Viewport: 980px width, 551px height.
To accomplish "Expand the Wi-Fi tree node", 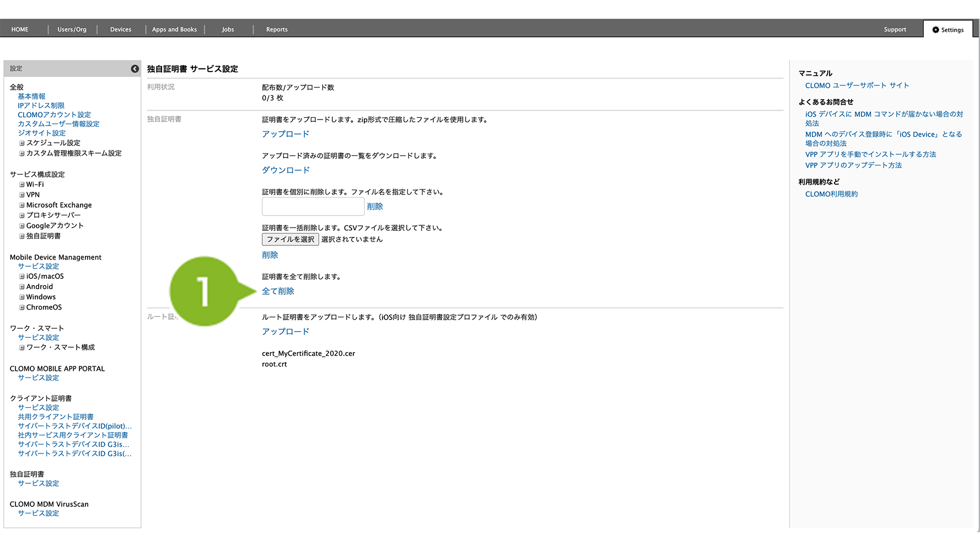I will pyautogui.click(x=22, y=185).
